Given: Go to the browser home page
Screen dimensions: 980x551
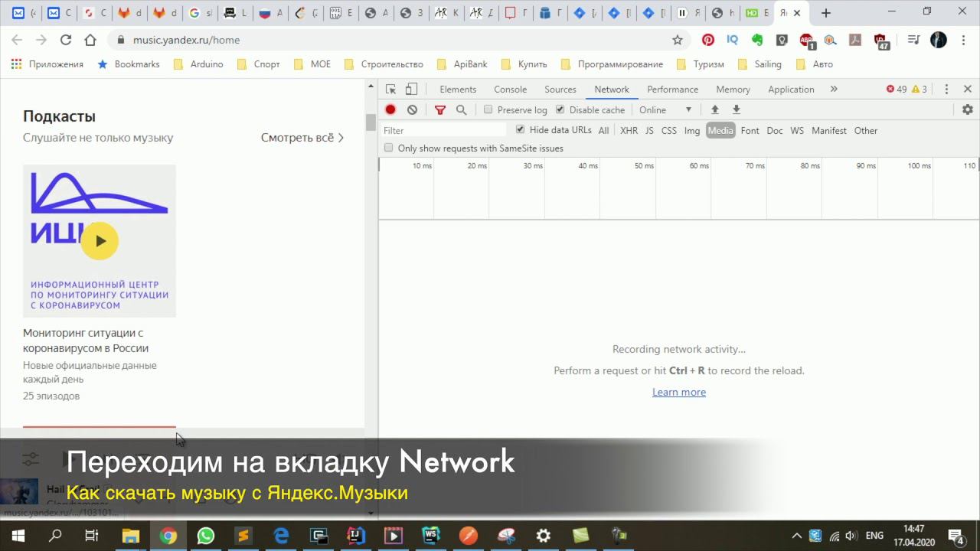Looking at the screenshot, I should pos(90,40).
